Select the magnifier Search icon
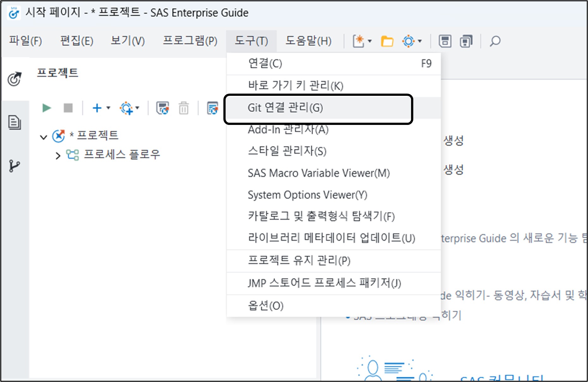The width and height of the screenshot is (588, 382). click(x=495, y=40)
